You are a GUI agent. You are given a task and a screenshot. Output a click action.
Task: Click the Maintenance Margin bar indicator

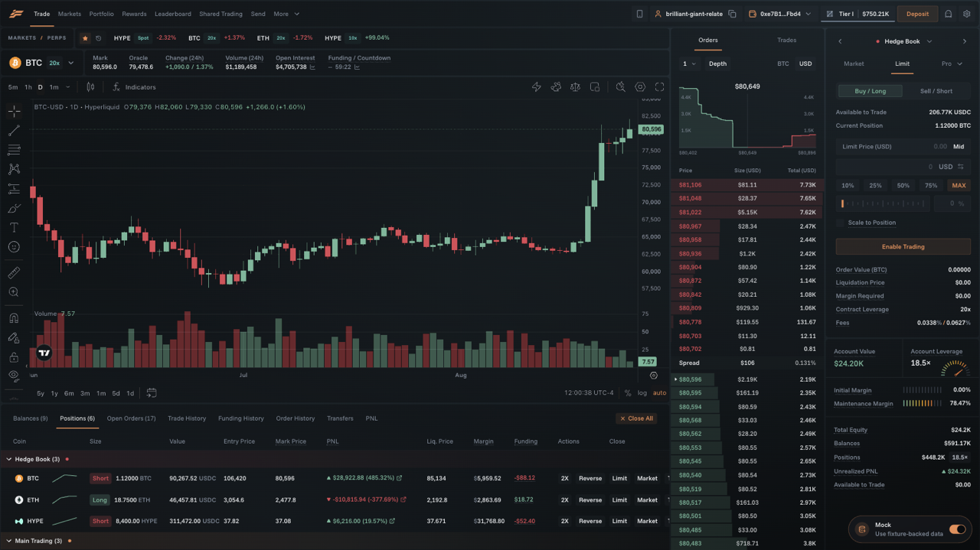(922, 403)
